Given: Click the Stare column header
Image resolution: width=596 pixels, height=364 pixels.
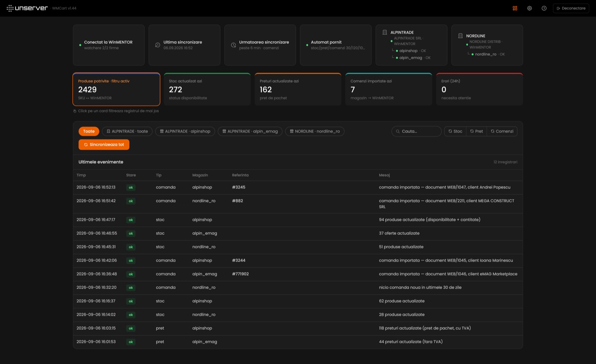Looking at the screenshot, I should click(131, 175).
